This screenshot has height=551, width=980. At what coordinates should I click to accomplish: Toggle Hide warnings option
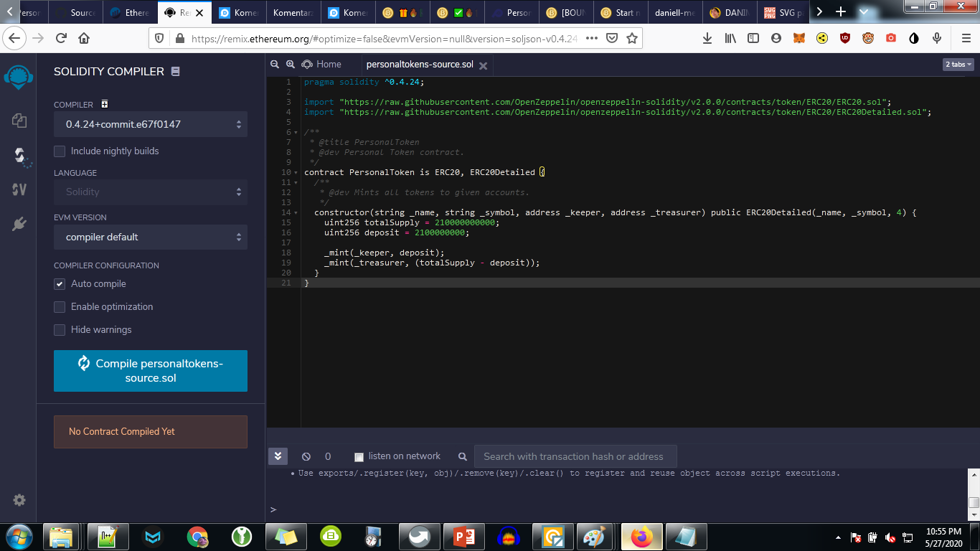click(60, 329)
